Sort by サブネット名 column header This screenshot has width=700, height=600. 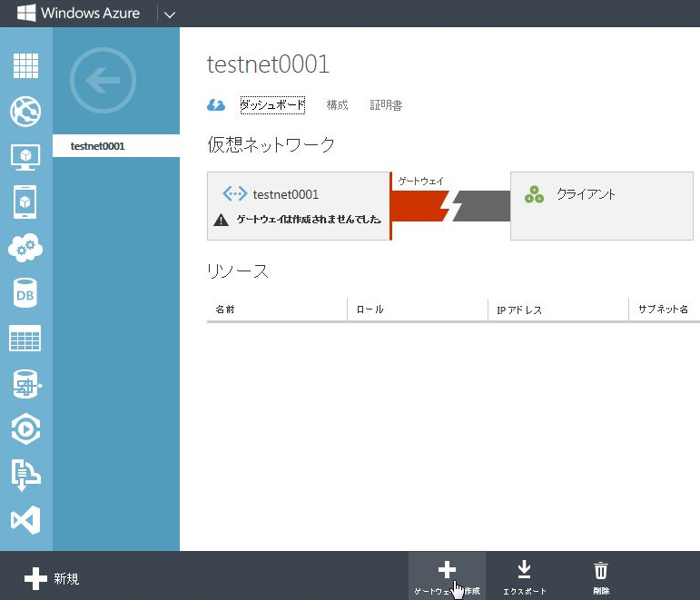pos(665,310)
